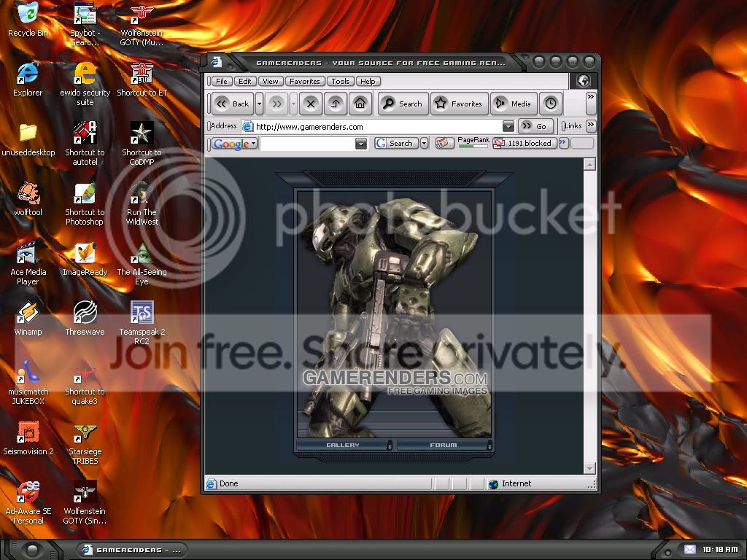The width and height of the screenshot is (747, 560).
Task: Launch the ImageReady desktop icon
Action: coord(85,259)
